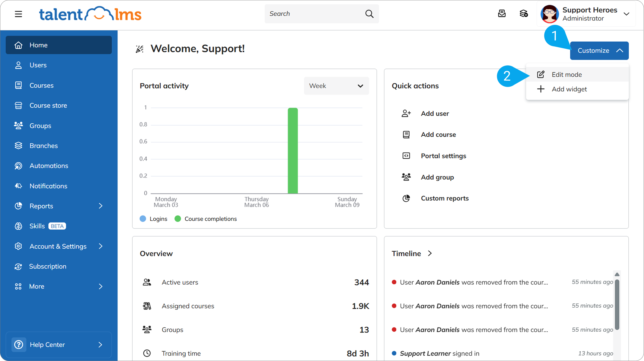Expand the Reports submenu chevron
This screenshot has height=361, width=644.
click(x=101, y=206)
